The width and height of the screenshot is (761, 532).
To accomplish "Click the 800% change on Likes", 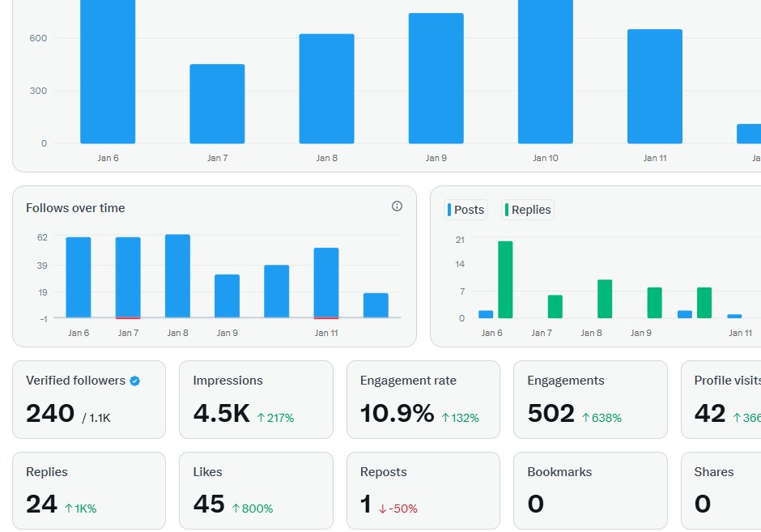I will click(x=253, y=509).
